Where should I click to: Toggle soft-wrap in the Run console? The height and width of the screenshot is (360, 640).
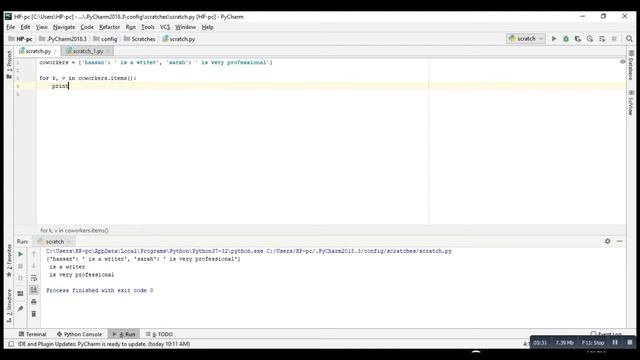click(x=34, y=278)
